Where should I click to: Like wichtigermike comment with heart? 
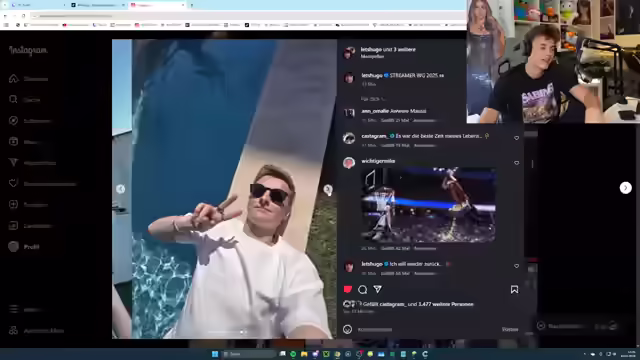[x=516, y=163]
